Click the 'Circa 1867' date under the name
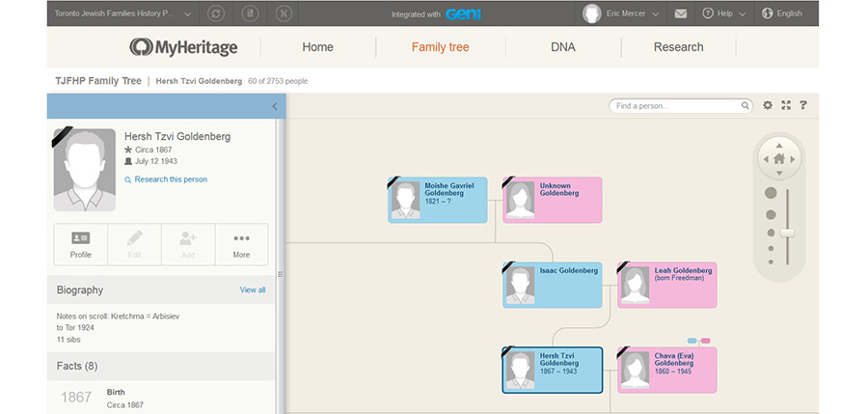 153,150
